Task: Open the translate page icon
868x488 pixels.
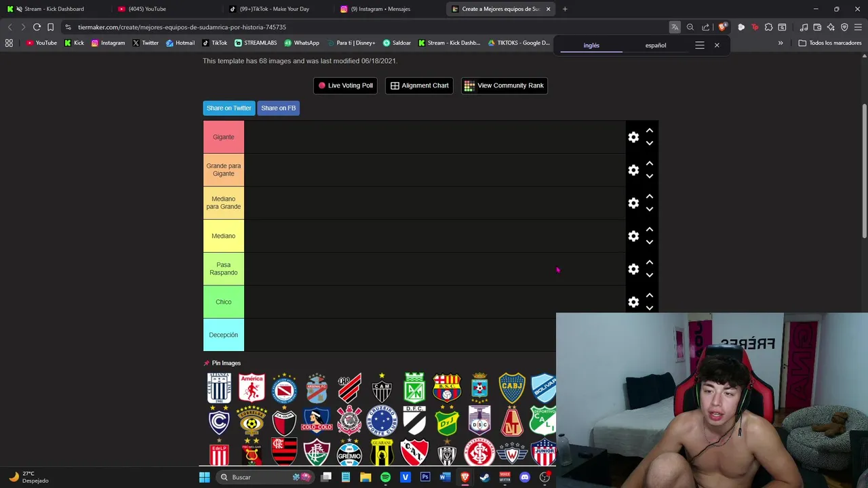Action: 675,27
